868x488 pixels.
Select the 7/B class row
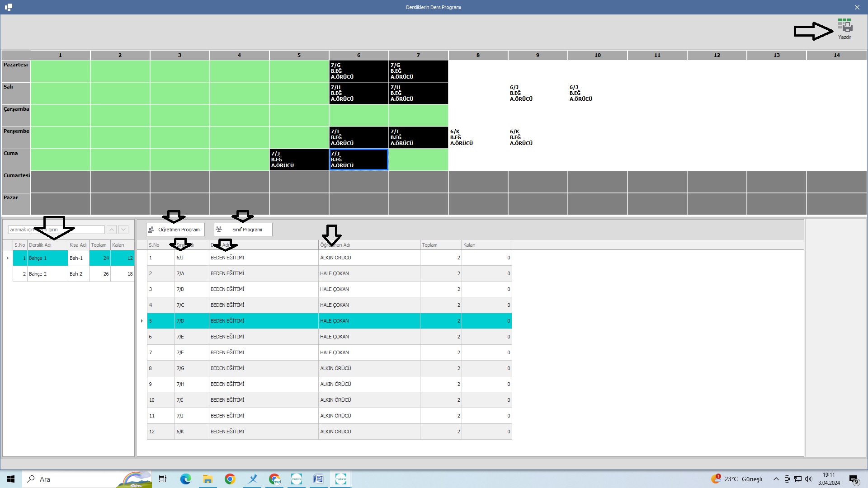330,289
